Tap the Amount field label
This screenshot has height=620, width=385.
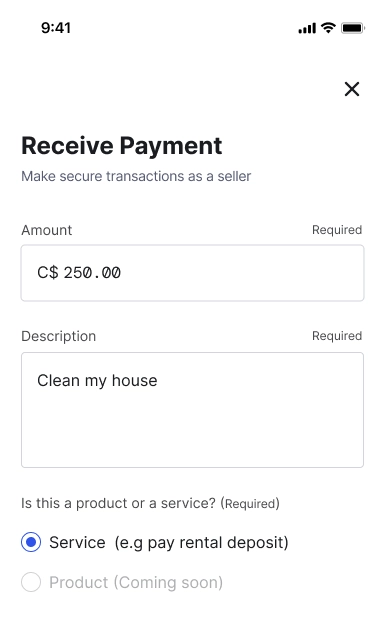(x=47, y=230)
